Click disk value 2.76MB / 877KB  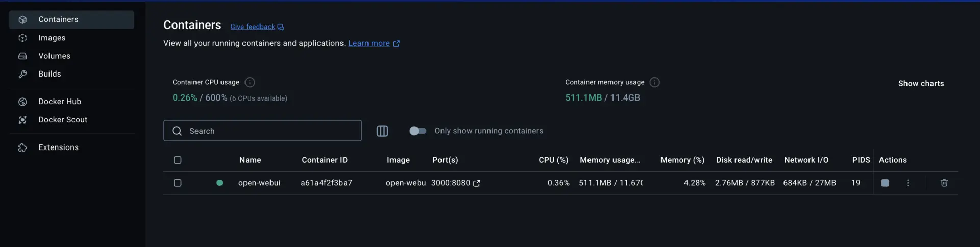(x=745, y=183)
